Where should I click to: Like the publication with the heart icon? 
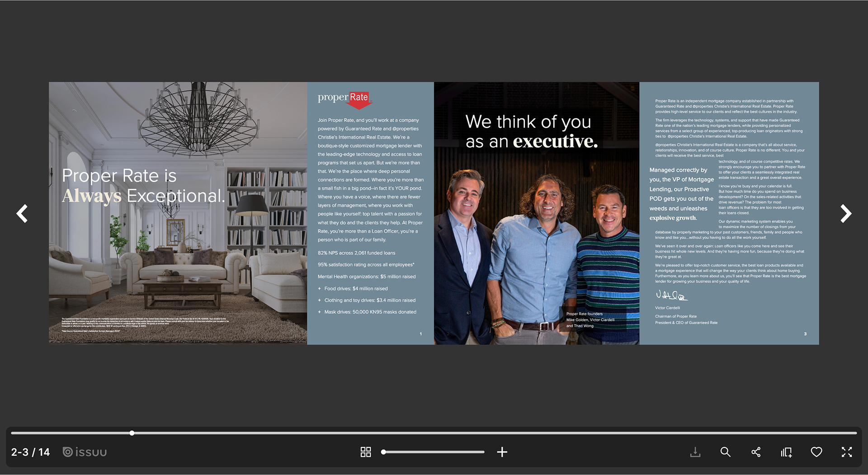pos(816,452)
